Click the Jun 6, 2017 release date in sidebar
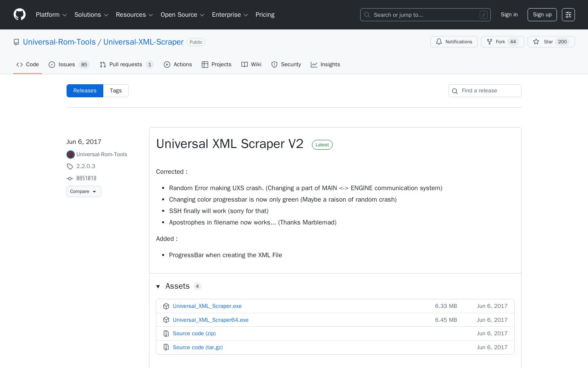Image resolution: width=588 pixels, height=368 pixels. point(84,142)
